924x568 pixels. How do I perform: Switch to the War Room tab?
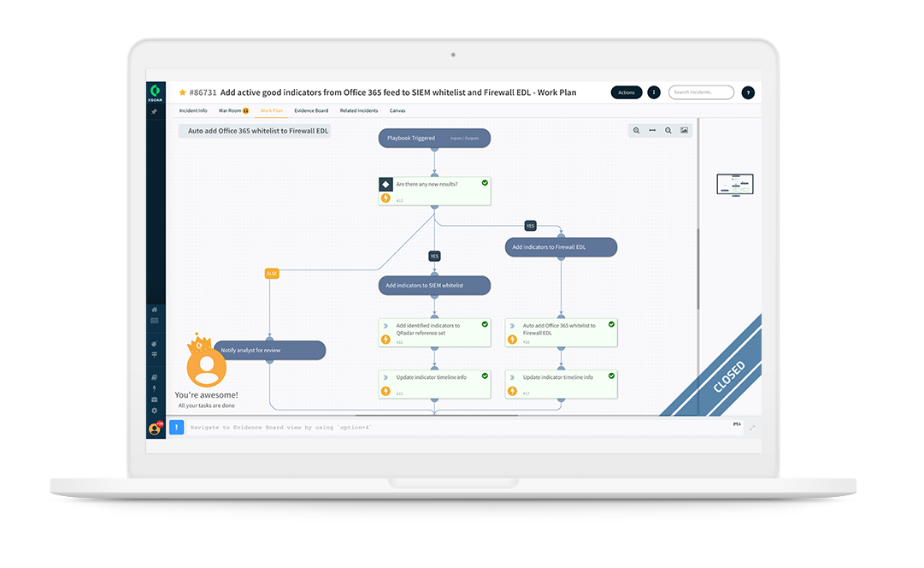pos(231,110)
